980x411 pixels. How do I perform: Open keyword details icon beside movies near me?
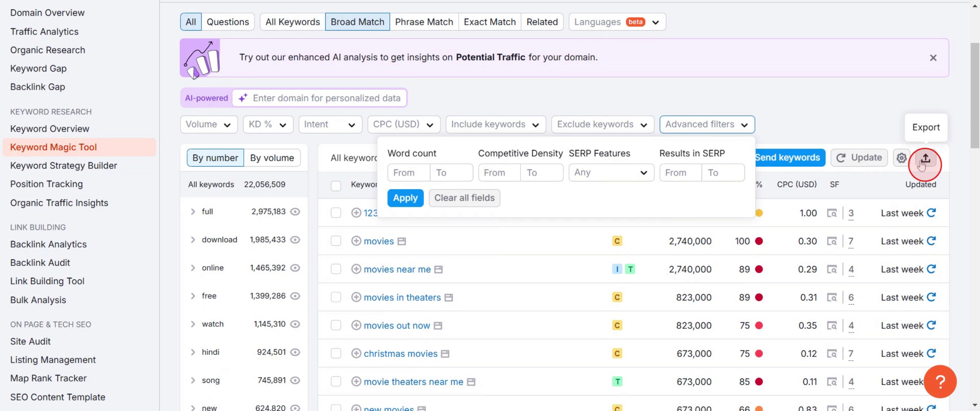[x=438, y=270]
